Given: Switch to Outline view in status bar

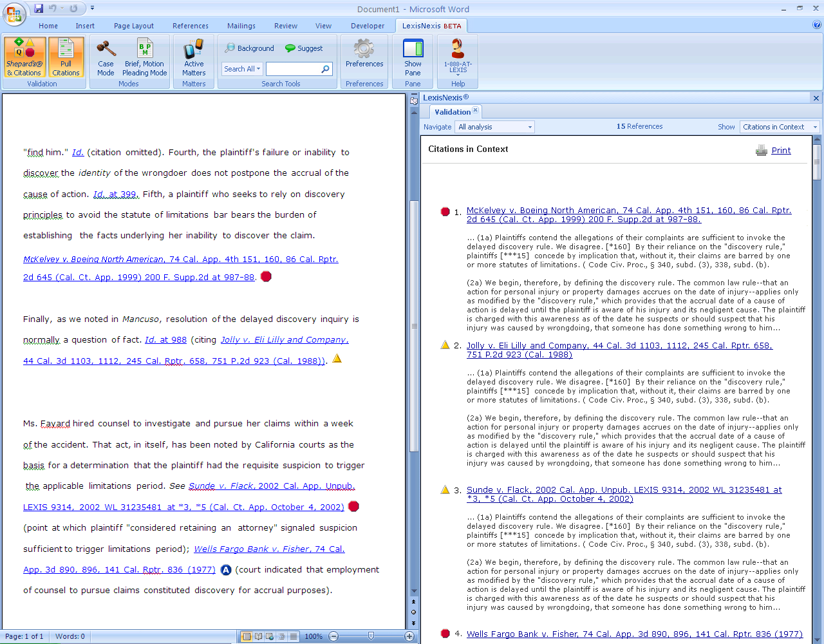Looking at the screenshot, I should (x=281, y=636).
